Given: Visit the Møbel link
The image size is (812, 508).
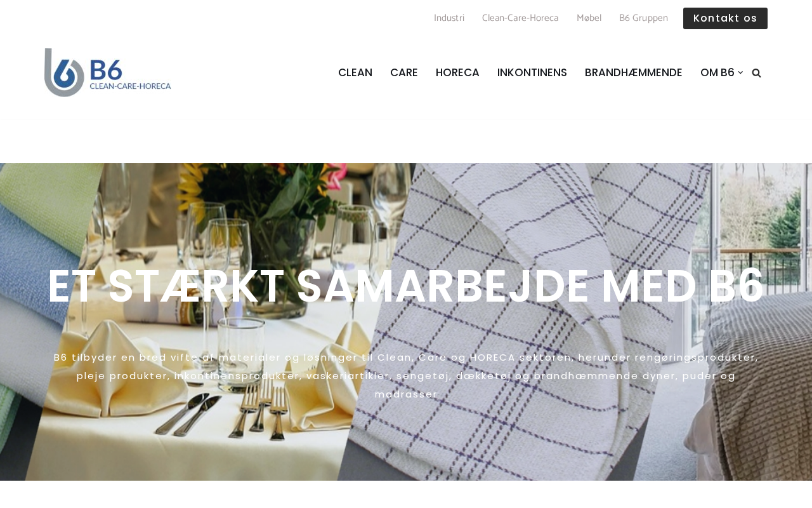Looking at the screenshot, I should (x=589, y=18).
